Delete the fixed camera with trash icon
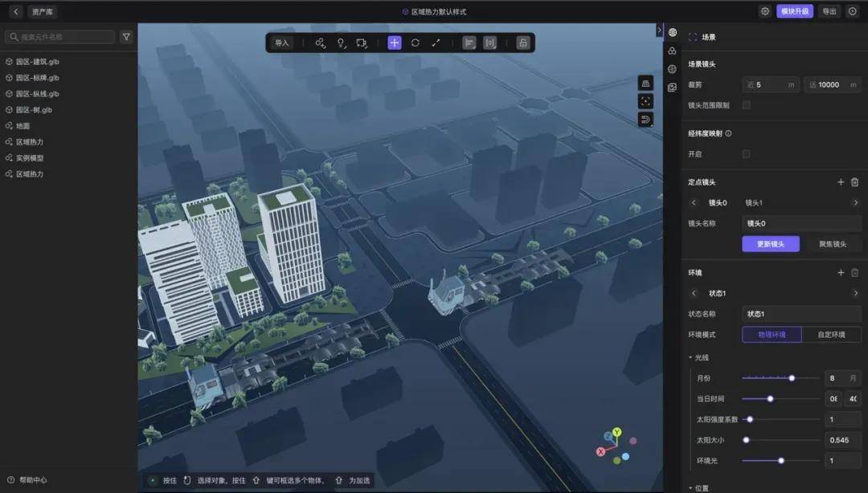 [x=854, y=182]
